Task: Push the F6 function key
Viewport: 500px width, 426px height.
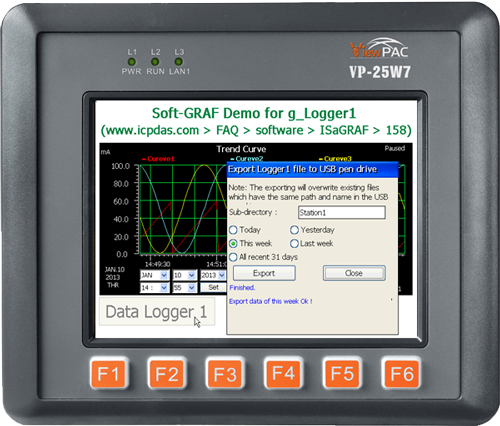Action: (x=401, y=373)
